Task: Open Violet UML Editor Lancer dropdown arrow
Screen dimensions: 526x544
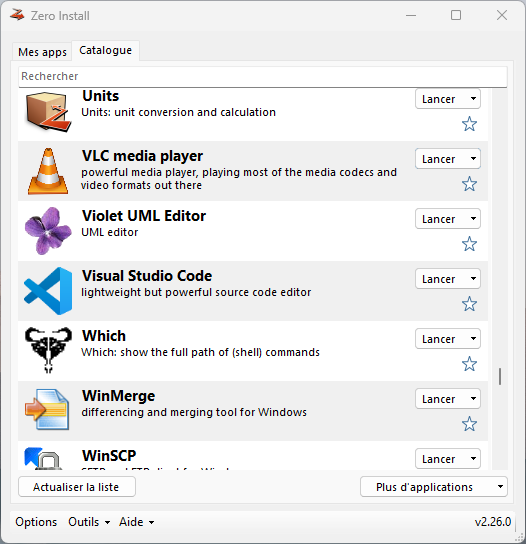Action: click(473, 219)
